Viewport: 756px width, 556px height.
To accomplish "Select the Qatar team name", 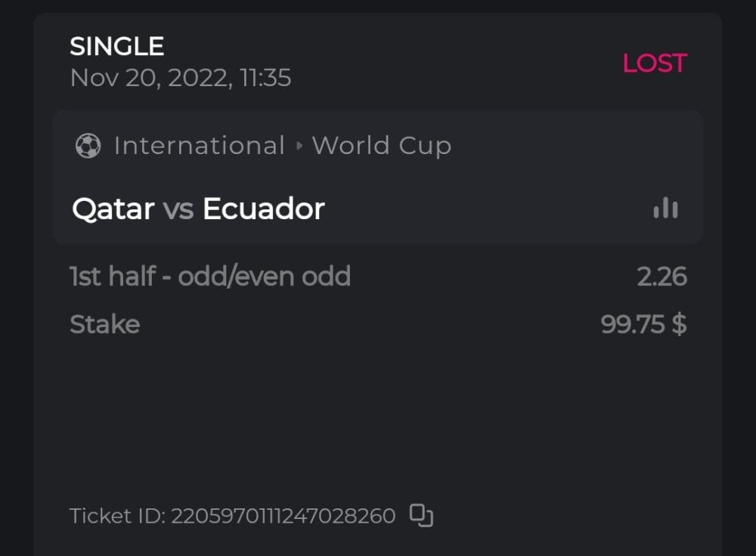I will pyautogui.click(x=113, y=209).
